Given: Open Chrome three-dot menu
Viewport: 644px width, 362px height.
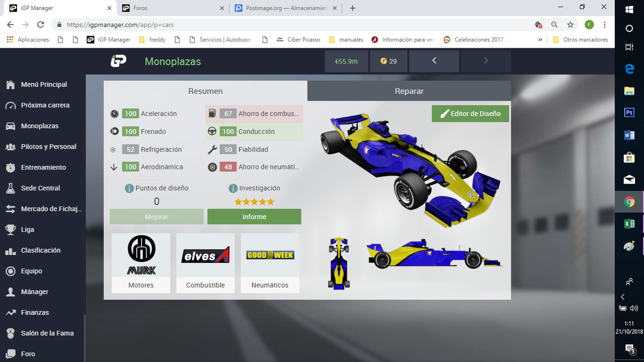Looking at the screenshot, I should point(604,25).
